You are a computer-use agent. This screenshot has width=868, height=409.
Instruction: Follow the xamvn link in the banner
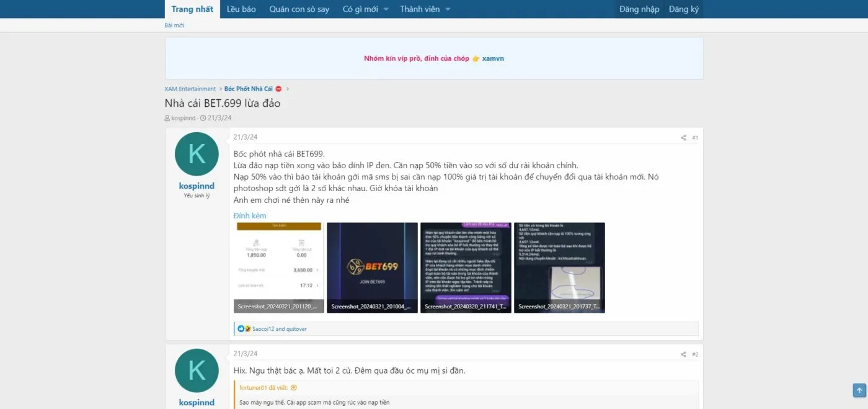tap(493, 58)
